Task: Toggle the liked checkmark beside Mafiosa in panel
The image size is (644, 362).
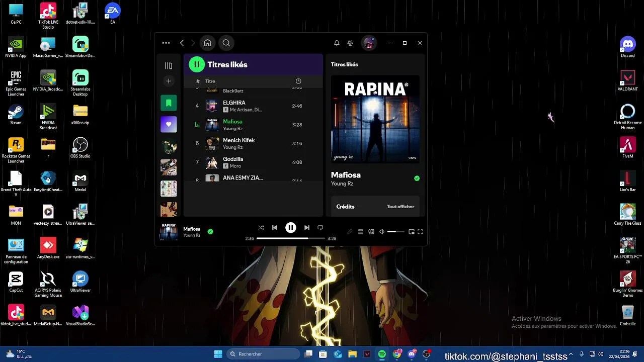Action: pyautogui.click(x=417, y=178)
